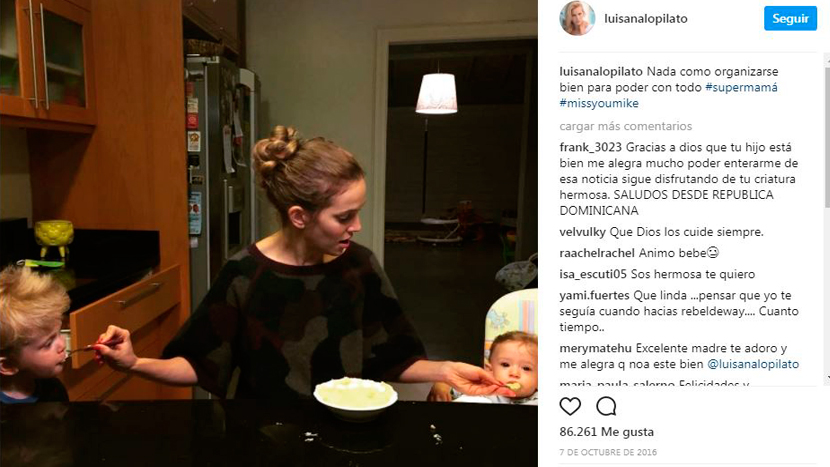
Task: Open the #missyoumike hashtag
Action: [x=599, y=103]
